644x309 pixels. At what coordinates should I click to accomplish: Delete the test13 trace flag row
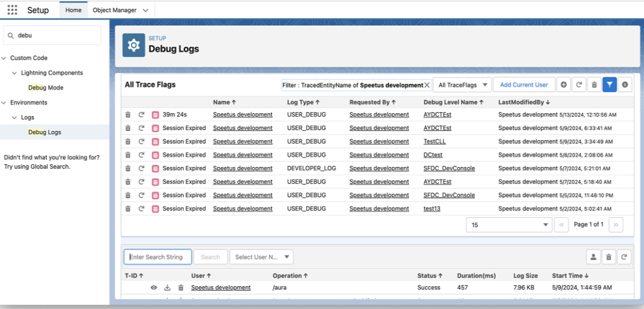point(128,209)
